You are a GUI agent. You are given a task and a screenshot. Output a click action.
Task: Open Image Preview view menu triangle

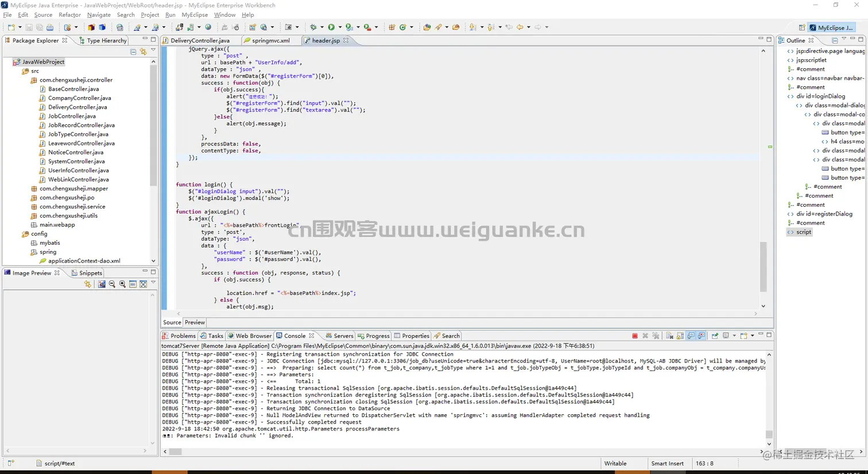point(153,283)
